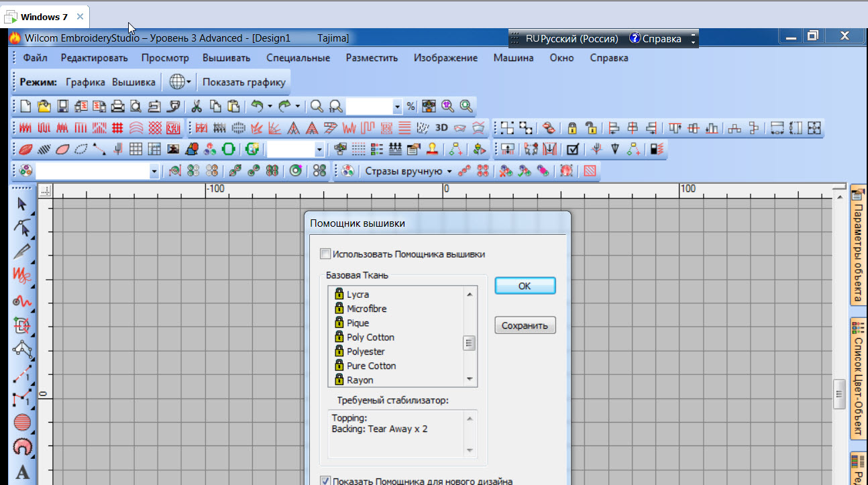Click the red grid cross-stitch fill icon

(x=117, y=127)
